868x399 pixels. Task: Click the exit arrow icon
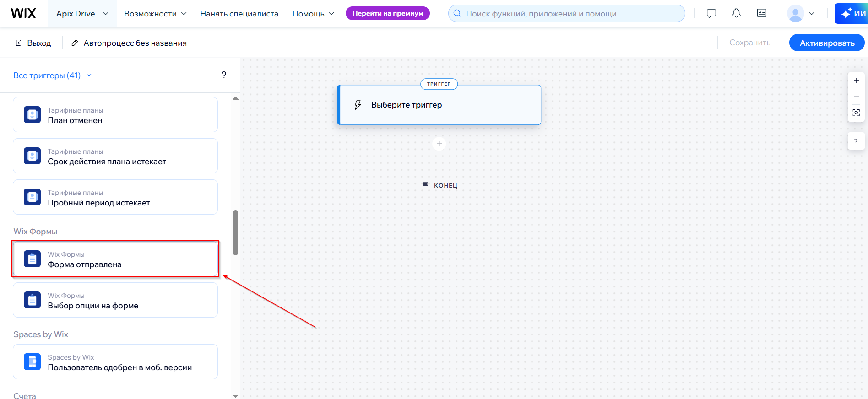pyautogui.click(x=19, y=43)
